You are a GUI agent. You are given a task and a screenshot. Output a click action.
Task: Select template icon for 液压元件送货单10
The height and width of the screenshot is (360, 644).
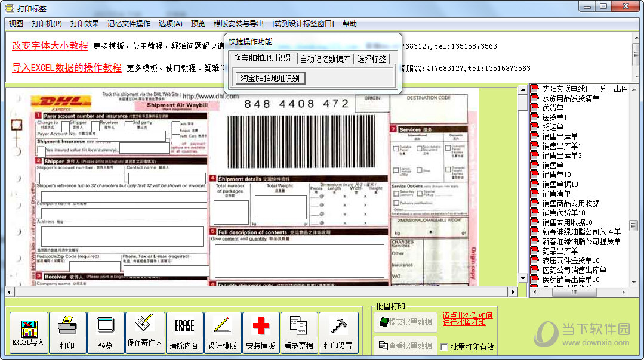535,260
